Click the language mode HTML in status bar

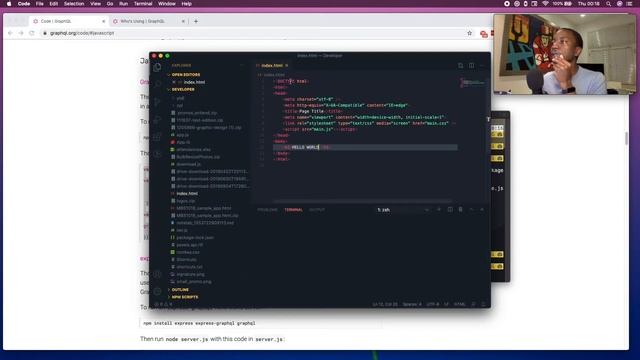pos(460,304)
